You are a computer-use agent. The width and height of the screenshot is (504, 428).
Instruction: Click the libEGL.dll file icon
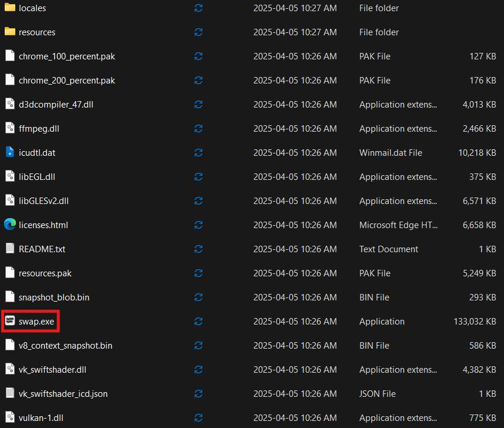click(10, 176)
